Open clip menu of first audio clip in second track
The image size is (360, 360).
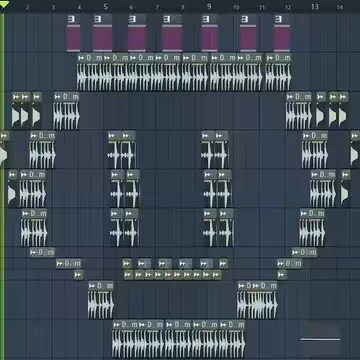click(x=81, y=58)
